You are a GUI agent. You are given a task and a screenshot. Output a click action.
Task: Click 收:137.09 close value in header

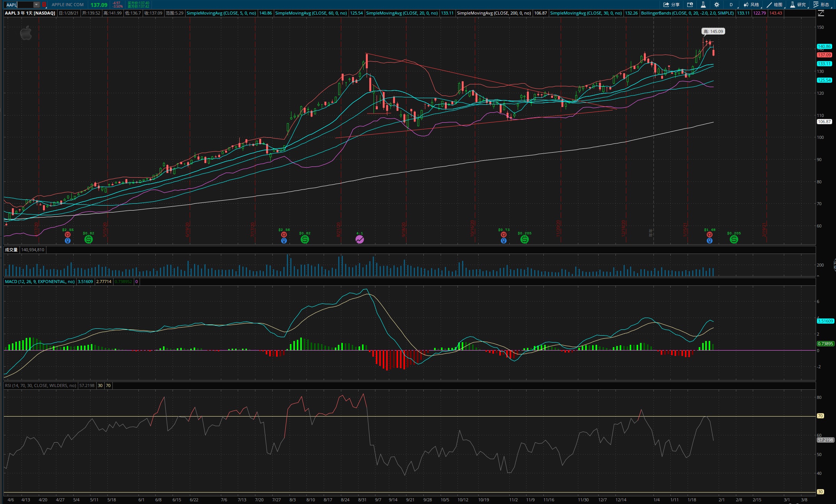[x=153, y=13]
